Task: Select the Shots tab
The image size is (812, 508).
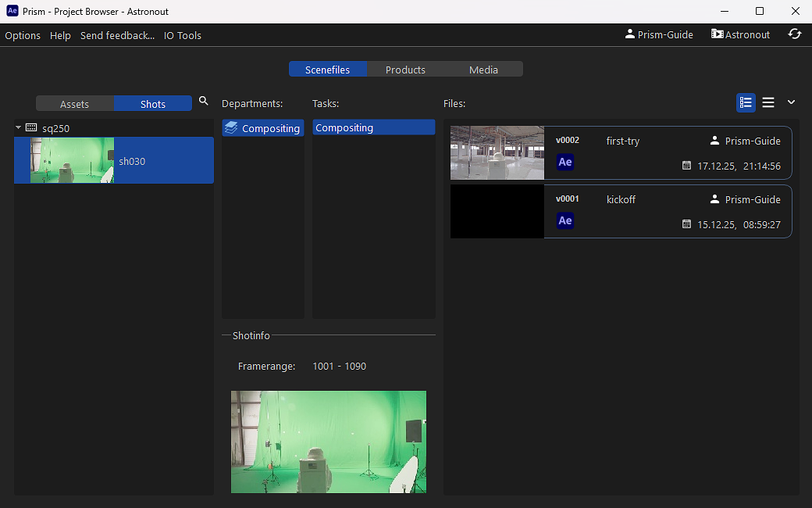Action: [152, 103]
